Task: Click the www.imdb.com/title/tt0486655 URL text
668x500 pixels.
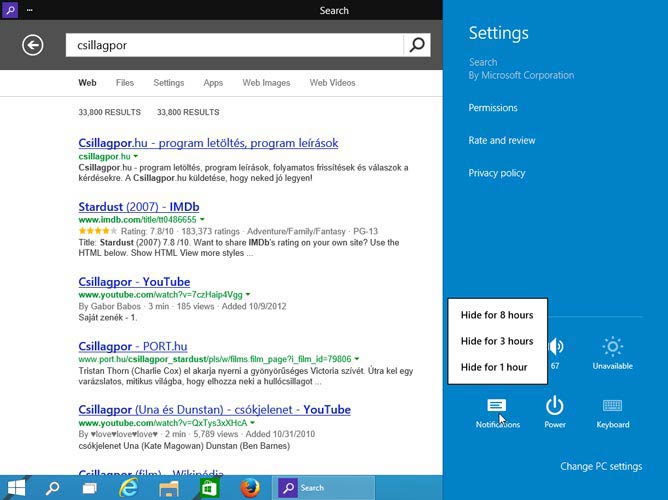Action: tap(137, 220)
